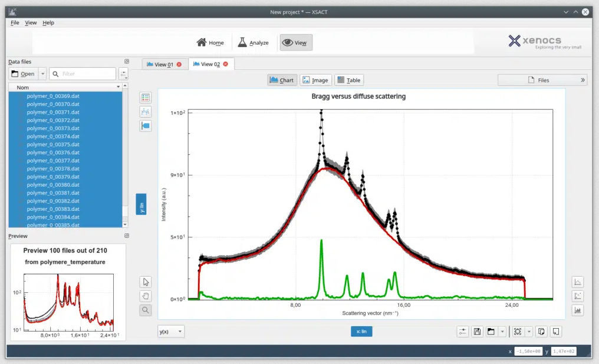Save the current chart using the save icon
Viewport: 599px width, 364px height.
click(x=476, y=331)
